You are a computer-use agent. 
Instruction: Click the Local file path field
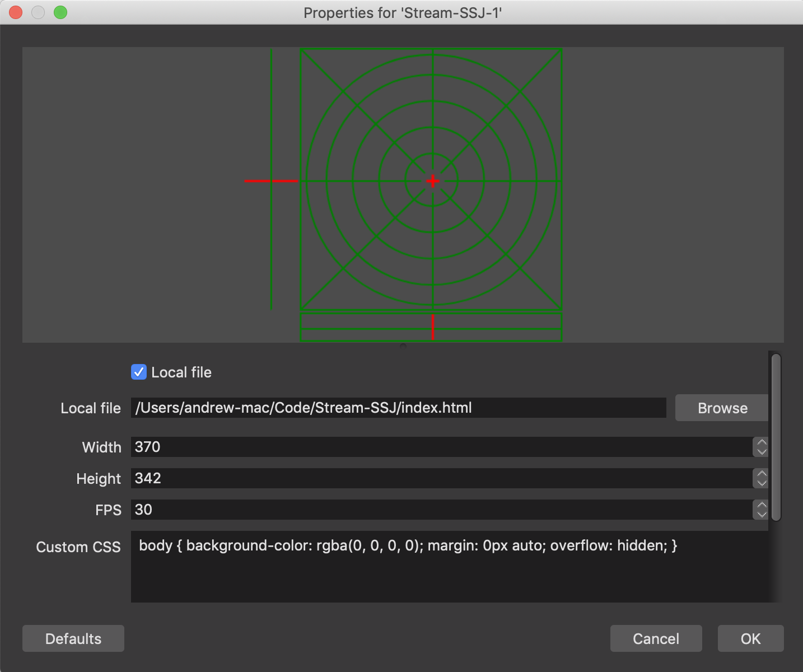[x=398, y=408]
